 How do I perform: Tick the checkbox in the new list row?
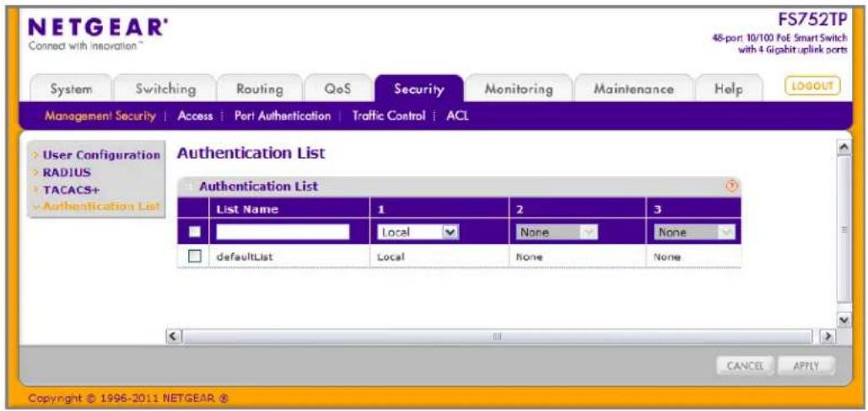(x=194, y=232)
